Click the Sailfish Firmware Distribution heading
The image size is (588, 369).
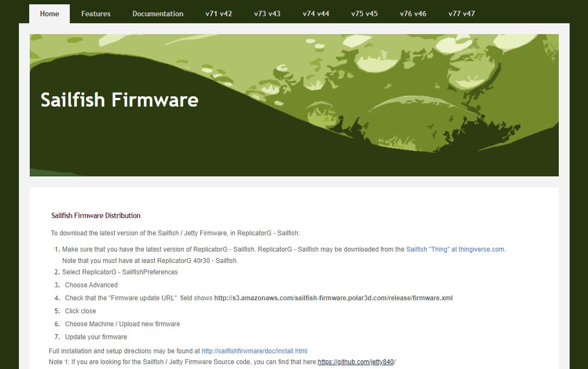(x=96, y=216)
